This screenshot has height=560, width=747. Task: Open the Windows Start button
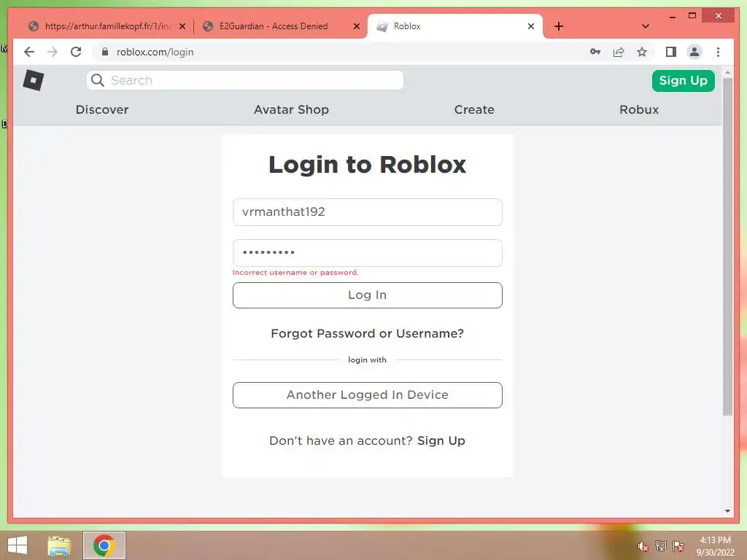[18, 545]
